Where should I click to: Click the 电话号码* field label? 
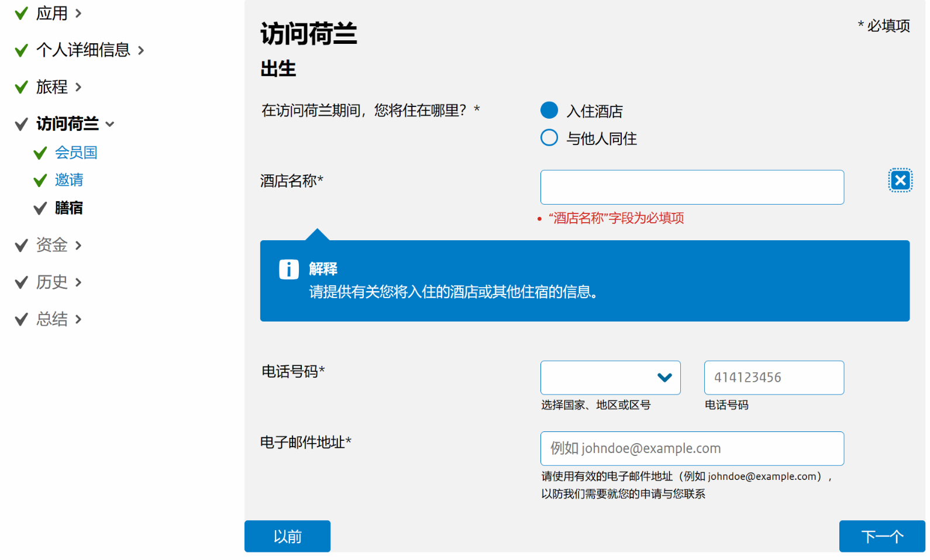point(293,372)
